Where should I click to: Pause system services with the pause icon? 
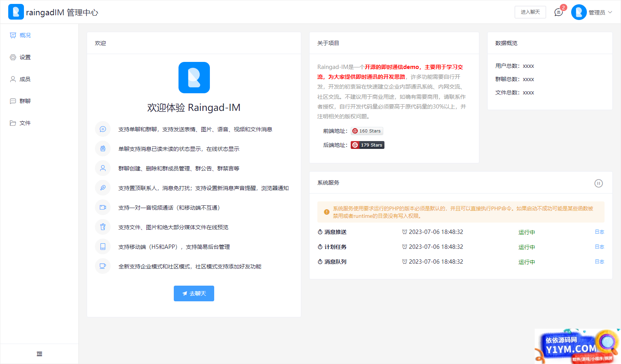click(599, 183)
